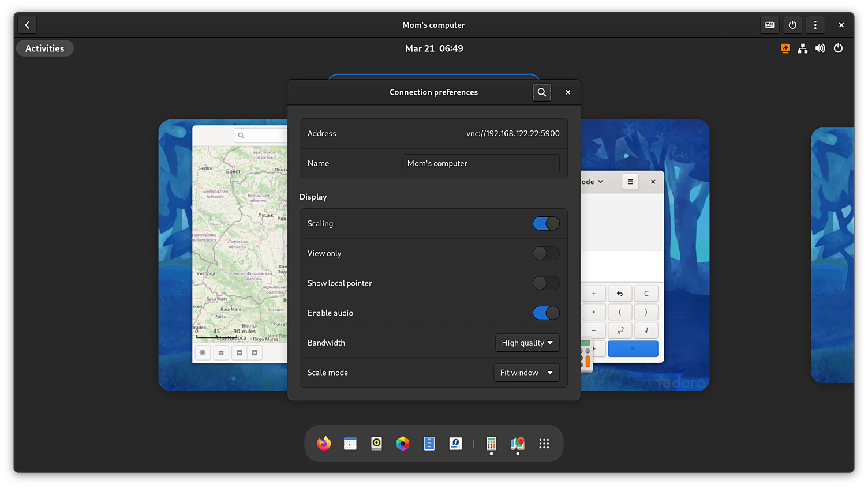
Task: Disable the Scaling switch
Action: tap(545, 224)
